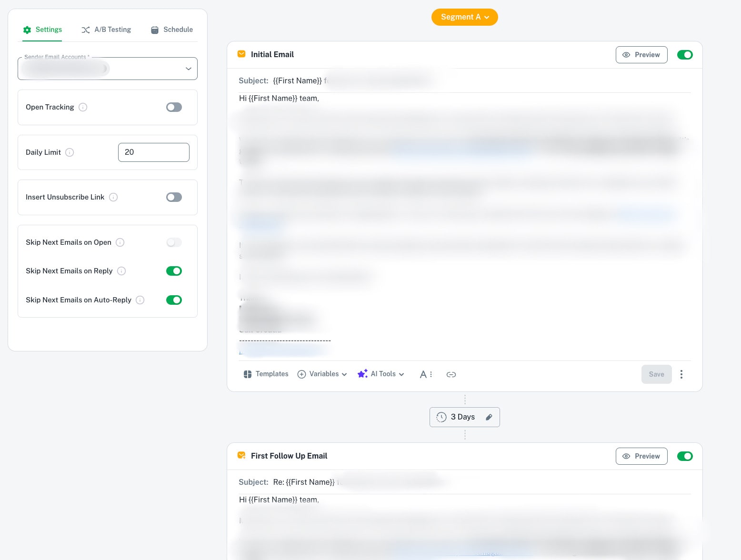
Task: Enable Open Tracking
Action: tap(174, 107)
